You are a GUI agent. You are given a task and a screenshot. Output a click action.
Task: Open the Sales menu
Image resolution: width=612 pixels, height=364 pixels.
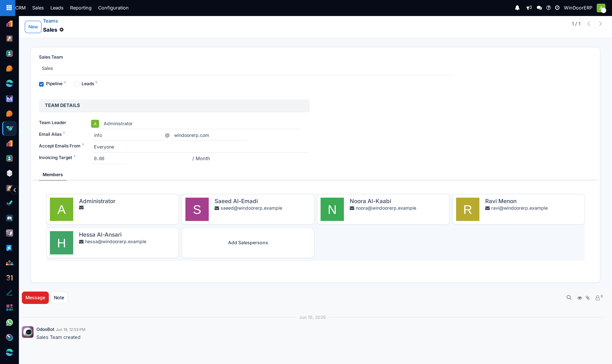[x=38, y=8]
